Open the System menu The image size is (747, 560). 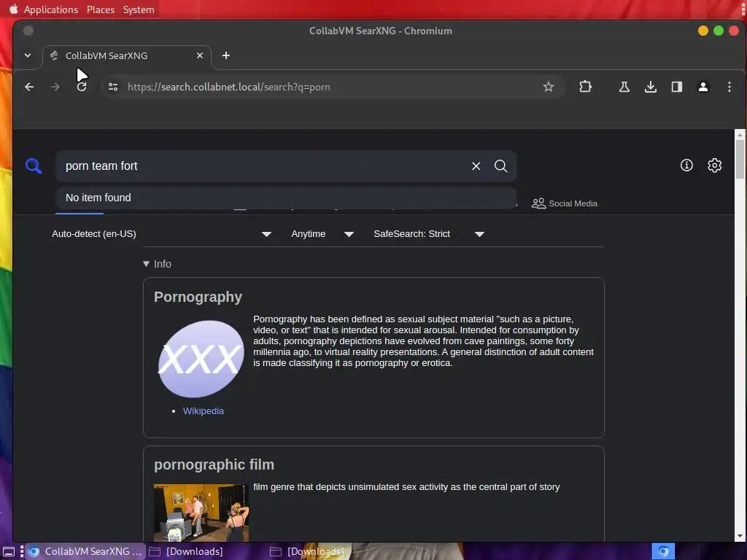139,9
